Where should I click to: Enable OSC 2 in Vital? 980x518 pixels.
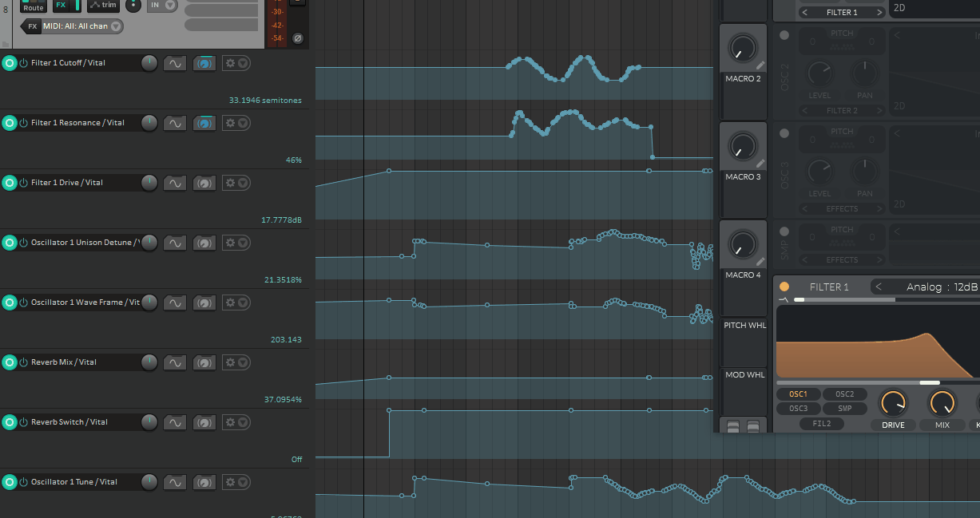click(784, 35)
